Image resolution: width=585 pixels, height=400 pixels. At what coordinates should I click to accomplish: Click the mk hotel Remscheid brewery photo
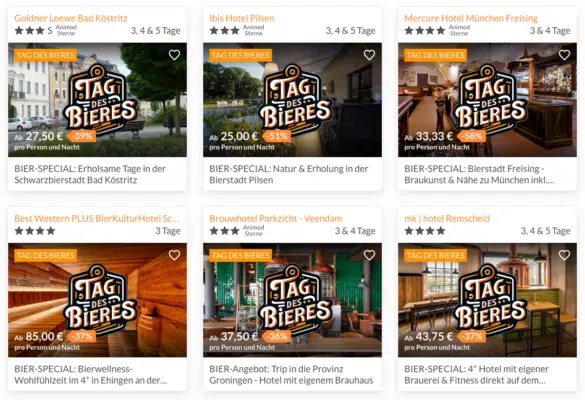487,300
